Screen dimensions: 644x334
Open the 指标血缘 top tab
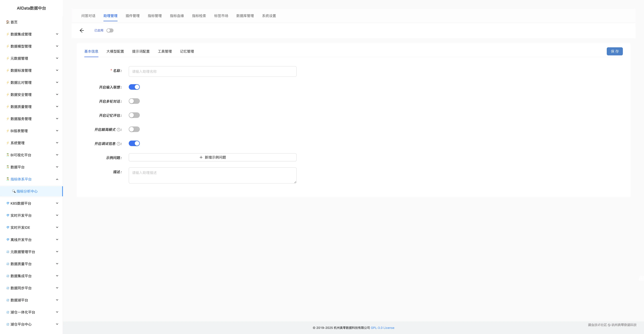tap(177, 16)
